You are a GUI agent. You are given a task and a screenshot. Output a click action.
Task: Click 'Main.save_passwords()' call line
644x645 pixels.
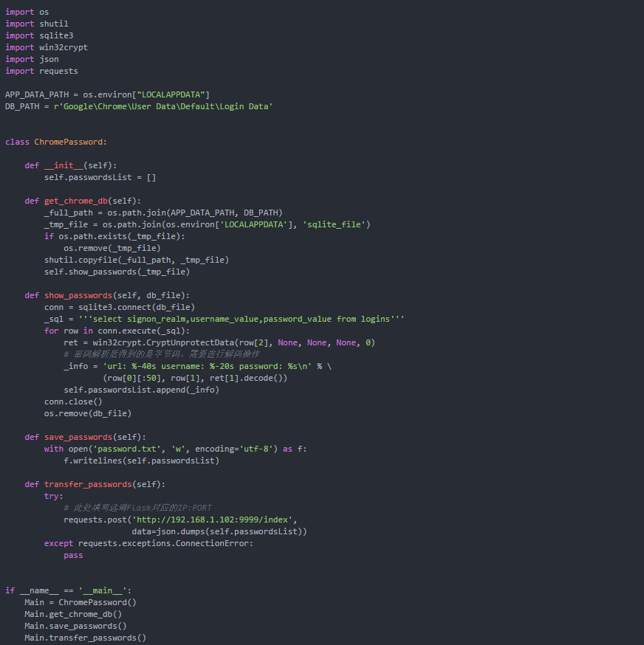tap(75, 626)
